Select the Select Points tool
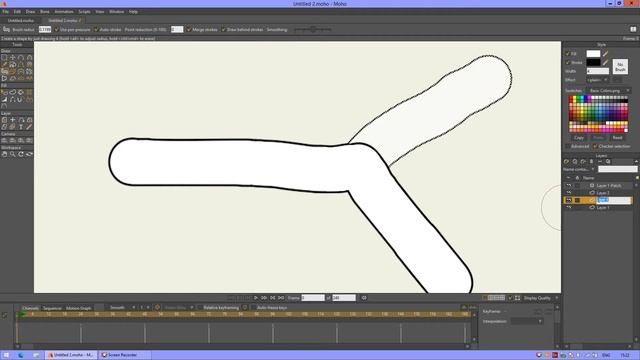The image size is (640, 360). 4,58
